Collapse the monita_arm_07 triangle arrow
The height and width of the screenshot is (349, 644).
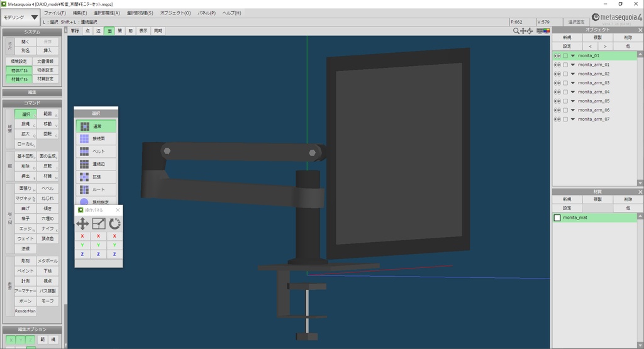tap(573, 119)
